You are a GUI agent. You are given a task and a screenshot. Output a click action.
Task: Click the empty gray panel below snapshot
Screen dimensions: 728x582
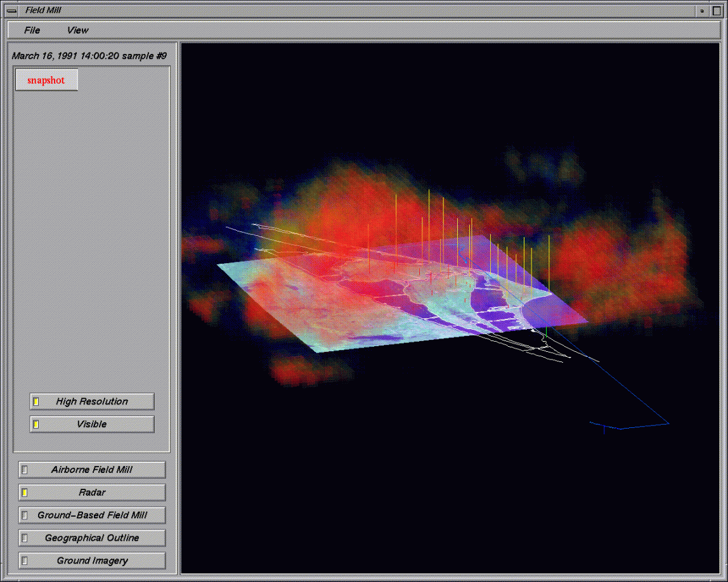(92, 241)
